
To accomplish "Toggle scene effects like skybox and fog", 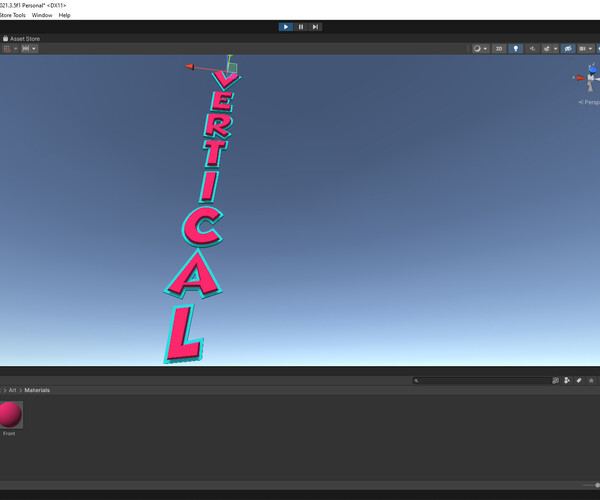I will pyautogui.click(x=547, y=49).
